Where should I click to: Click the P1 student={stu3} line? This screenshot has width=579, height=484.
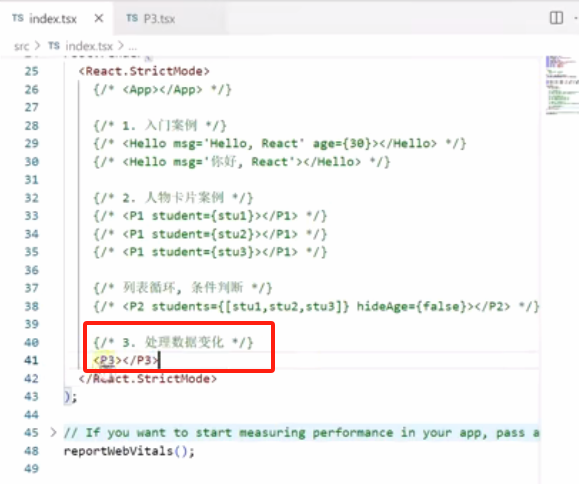pos(210,252)
